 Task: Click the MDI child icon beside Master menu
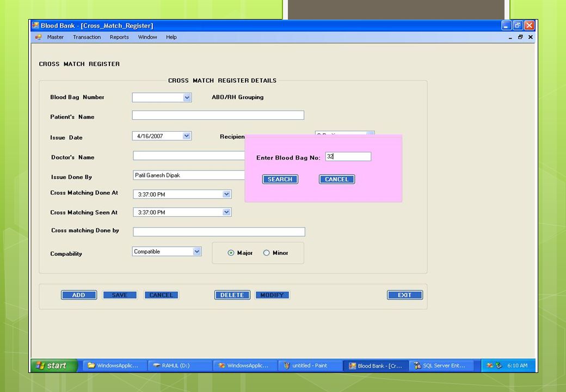pyautogui.click(x=38, y=37)
